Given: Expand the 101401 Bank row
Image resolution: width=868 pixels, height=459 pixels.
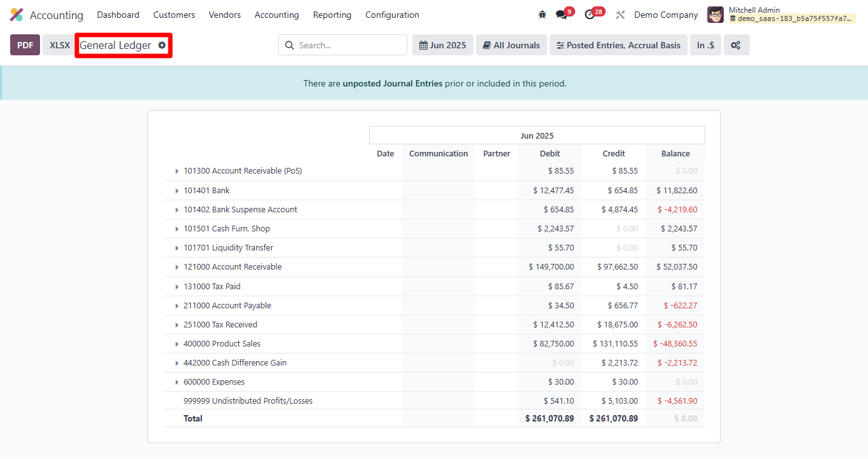Looking at the screenshot, I should tap(177, 191).
